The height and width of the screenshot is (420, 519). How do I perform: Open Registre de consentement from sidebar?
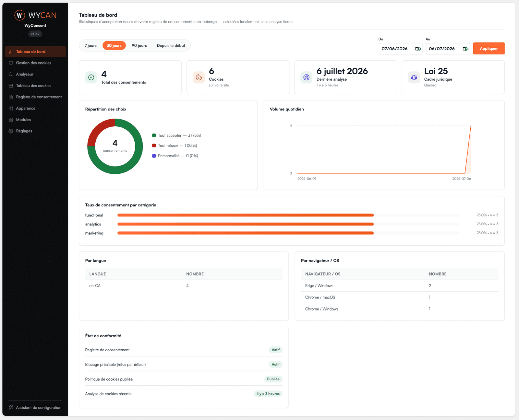tap(35, 97)
